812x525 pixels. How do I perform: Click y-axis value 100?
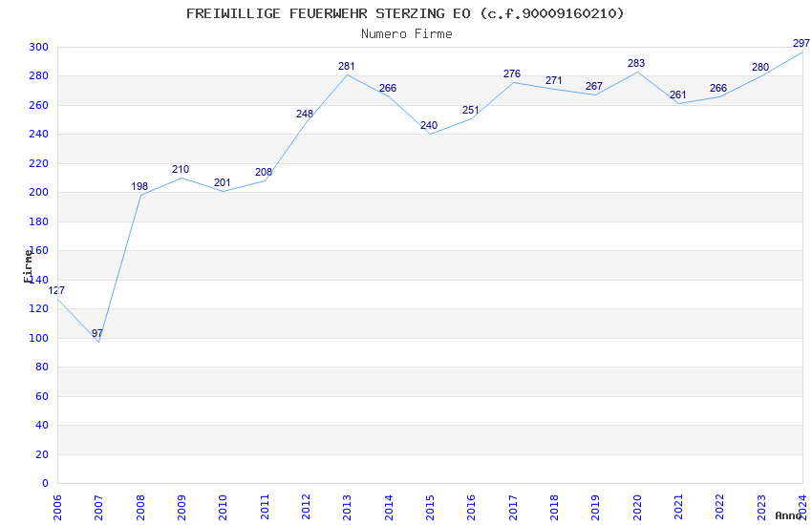39,338
